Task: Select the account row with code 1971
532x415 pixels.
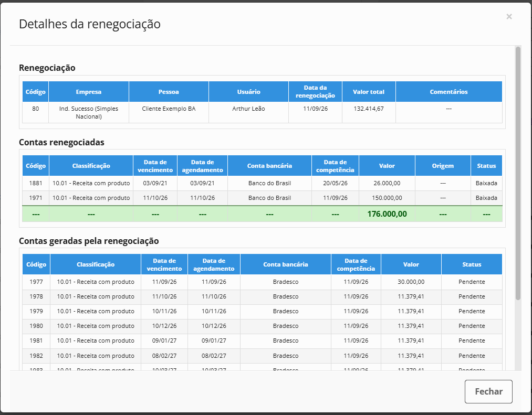Action: coord(262,198)
